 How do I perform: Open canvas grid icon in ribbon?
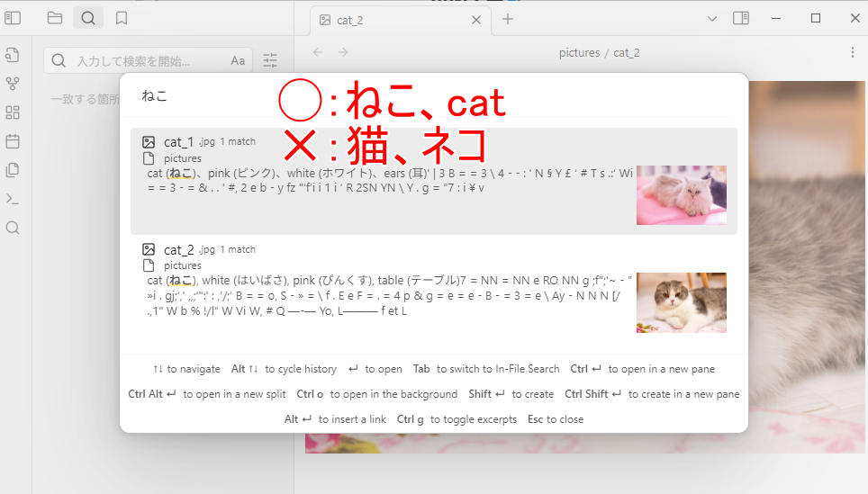tap(13, 112)
